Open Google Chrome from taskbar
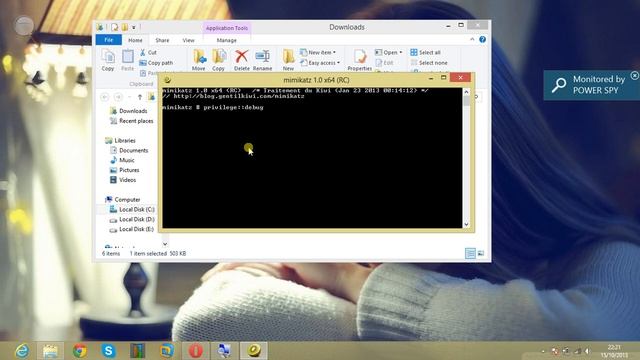This screenshot has height=360, width=640. click(x=80, y=351)
